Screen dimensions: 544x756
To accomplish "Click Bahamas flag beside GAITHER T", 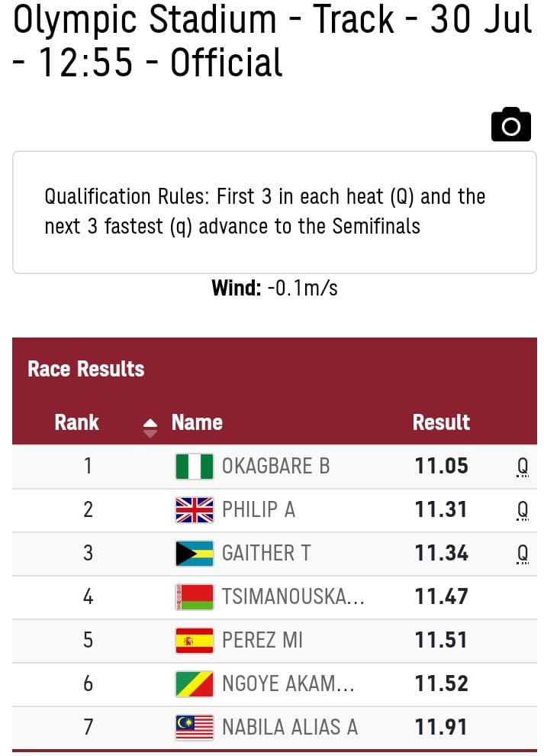I will click(x=195, y=554).
